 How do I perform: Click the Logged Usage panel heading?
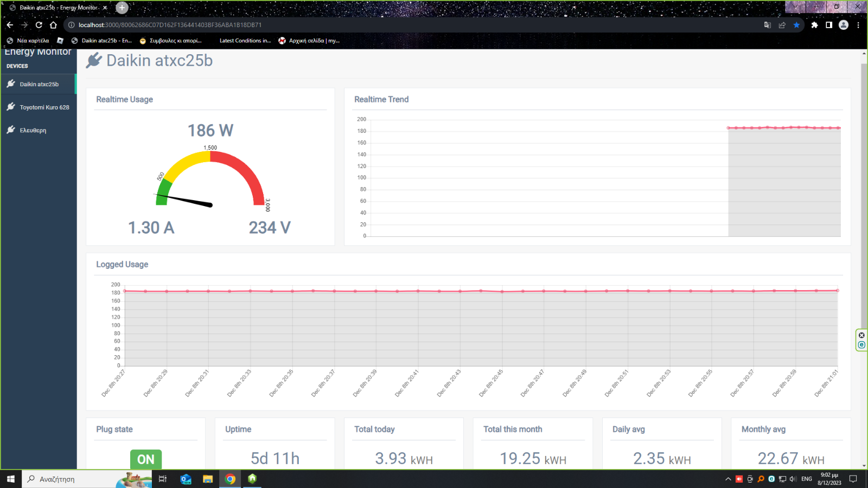pos(122,264)
